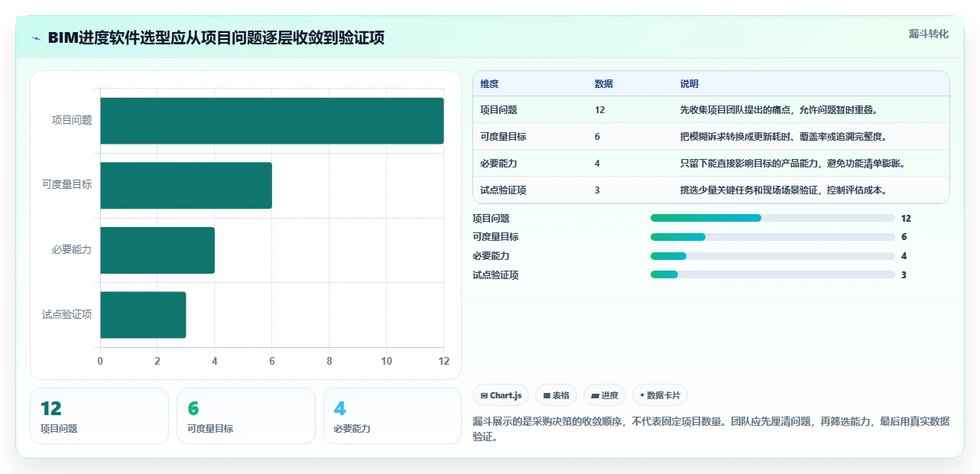980x474 pixels.
Task: Select the 进度 tag chip
Action: pos(605,395)
